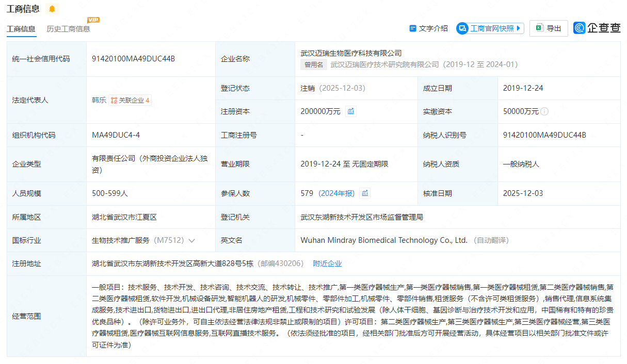Click the bell notification icon beside 工商信息 title
This screenshot has height=364, width=627.
tap(52, 9)
